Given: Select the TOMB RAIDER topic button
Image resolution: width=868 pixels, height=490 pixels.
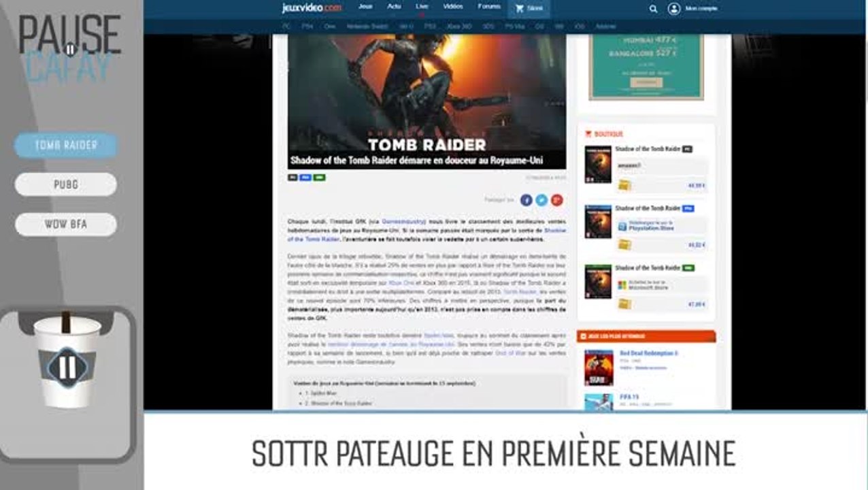Looking at the screenshot, I should [x=66, y=145].
